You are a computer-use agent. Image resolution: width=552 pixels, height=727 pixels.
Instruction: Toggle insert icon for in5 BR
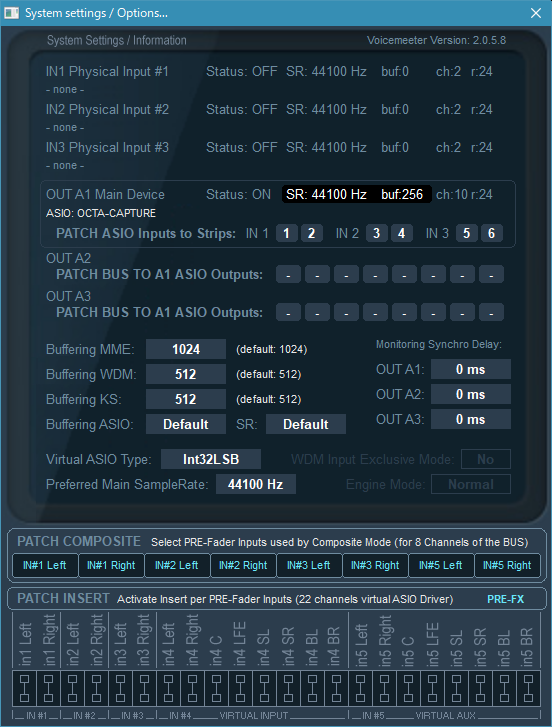528,688
